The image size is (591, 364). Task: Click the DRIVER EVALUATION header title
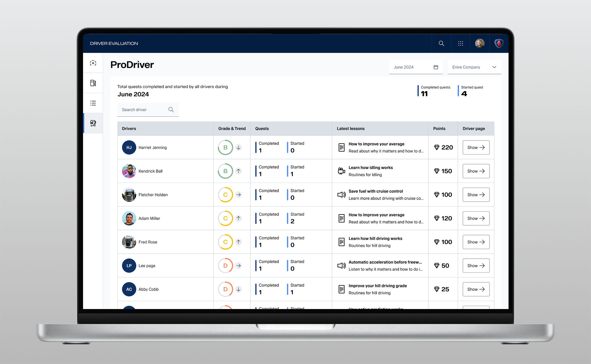point(114,43)
